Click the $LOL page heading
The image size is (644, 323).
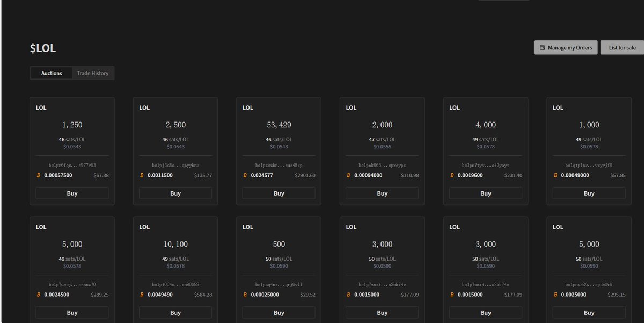pyautogui.click(x=43, y=48)
